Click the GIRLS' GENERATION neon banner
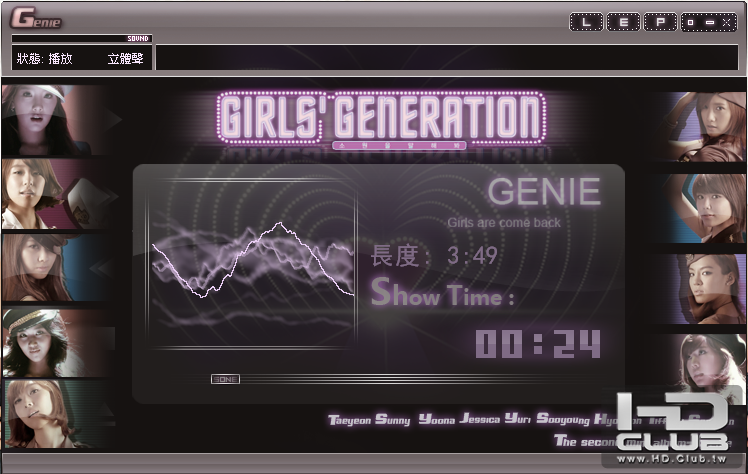This screenshot has width=748, height=474. coord(381,118)
